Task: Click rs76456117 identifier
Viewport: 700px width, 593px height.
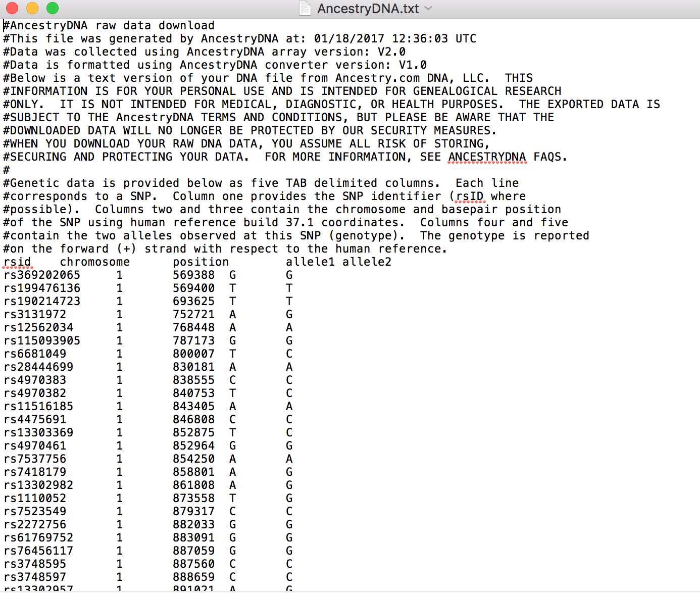Action: [38, 551]
